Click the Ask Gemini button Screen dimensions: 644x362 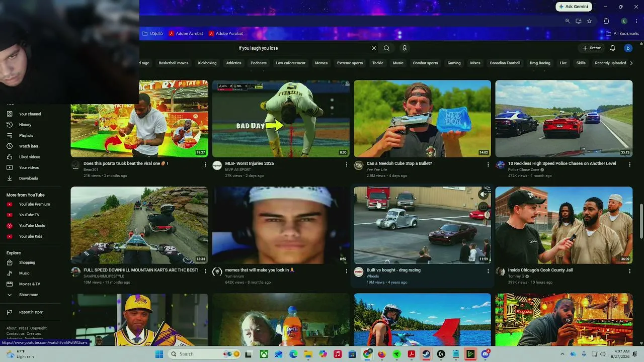(x=574, y=7)
